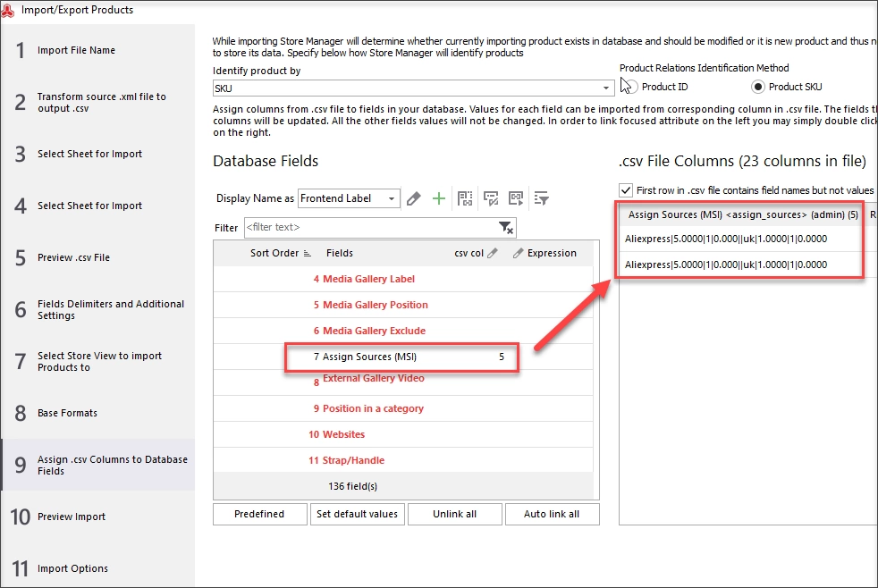Image resolution: width=878 pixels, height=588 pixels.
Task: Click the green plus add field icon
Action: [x=439, y=198]
